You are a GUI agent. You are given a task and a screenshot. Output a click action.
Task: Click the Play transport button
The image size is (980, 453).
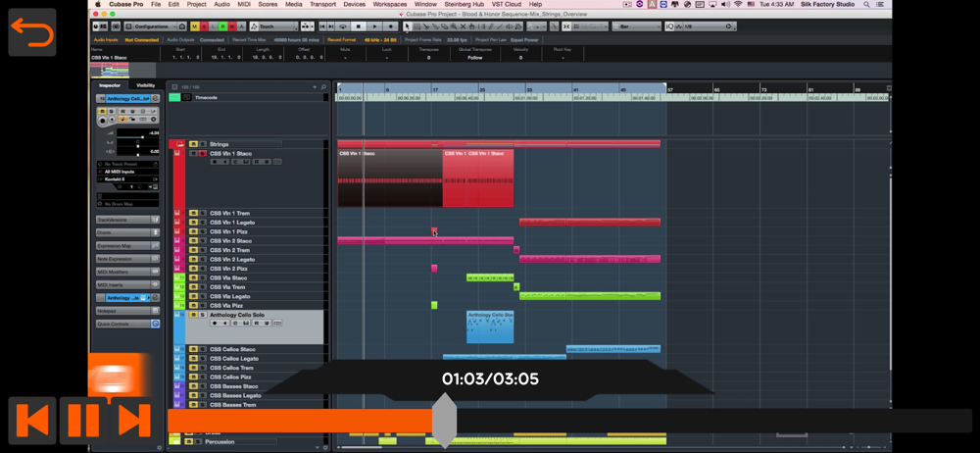[374, 26]
